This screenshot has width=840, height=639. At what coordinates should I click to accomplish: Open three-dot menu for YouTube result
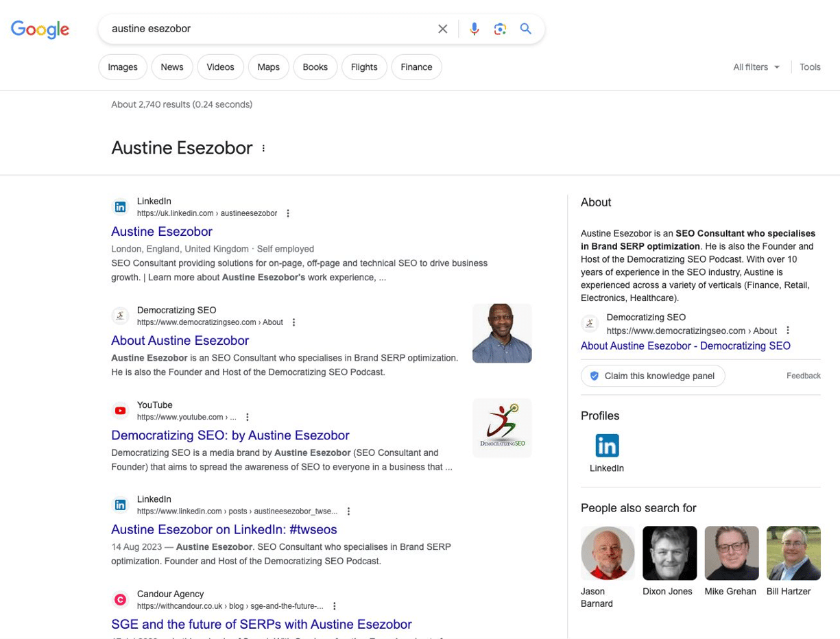click(247, 417)
